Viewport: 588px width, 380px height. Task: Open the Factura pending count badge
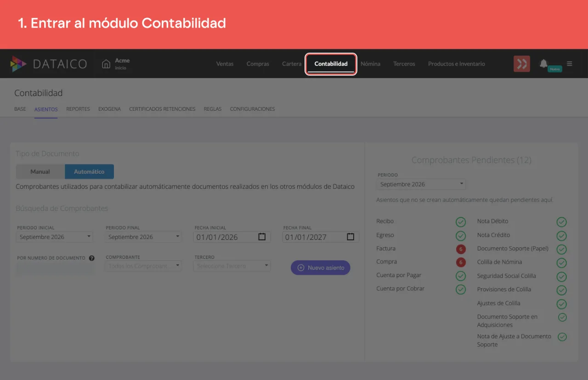coord(461,249)
